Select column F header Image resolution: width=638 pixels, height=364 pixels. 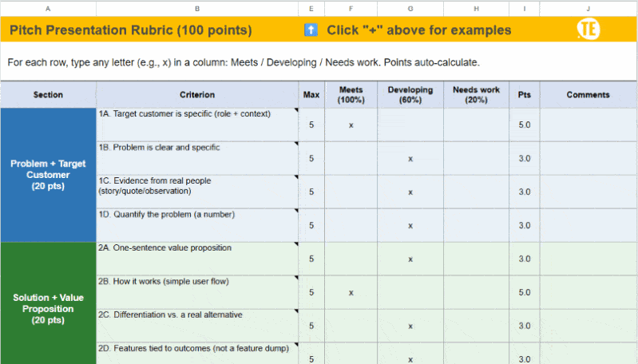click(351, 8)
